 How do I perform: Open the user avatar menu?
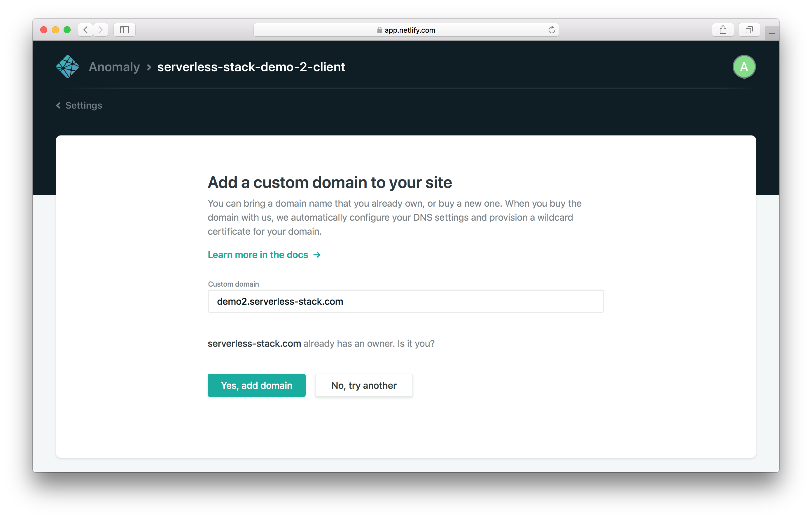pyautogui.click(x=744, y=67)
